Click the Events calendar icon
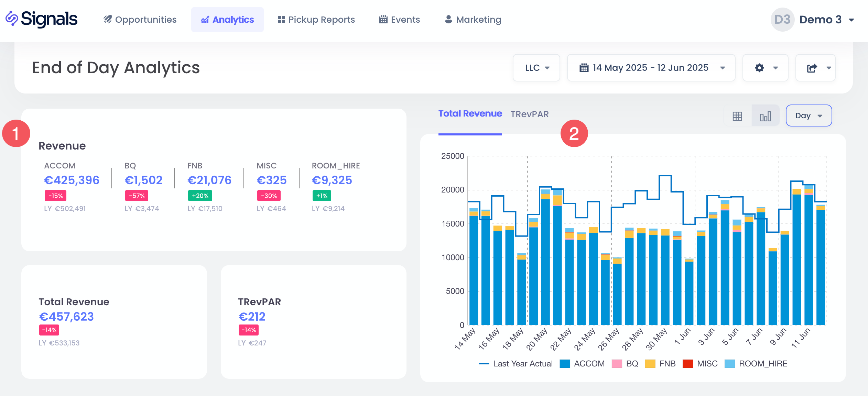The image size is (868, 396). [383, 20]
